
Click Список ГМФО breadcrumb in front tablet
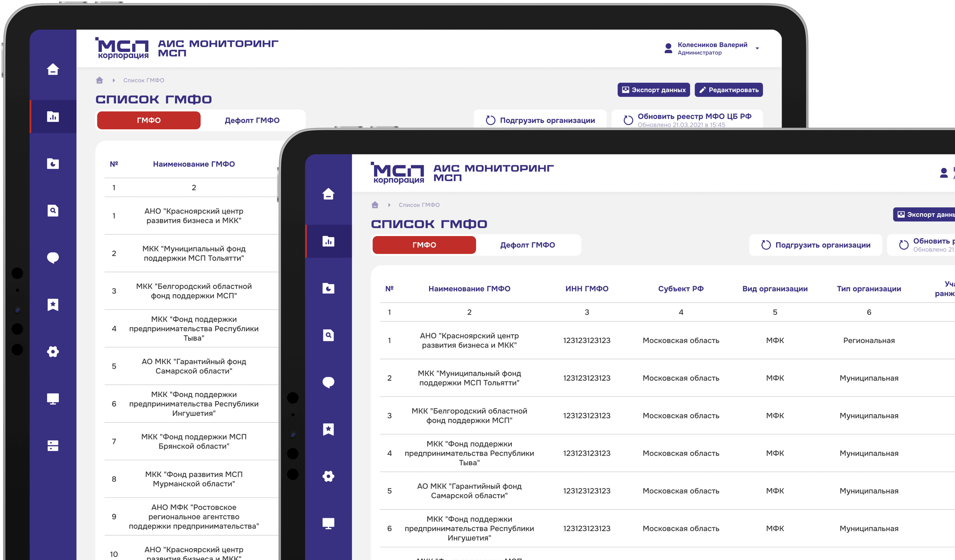tap(419, 205)
